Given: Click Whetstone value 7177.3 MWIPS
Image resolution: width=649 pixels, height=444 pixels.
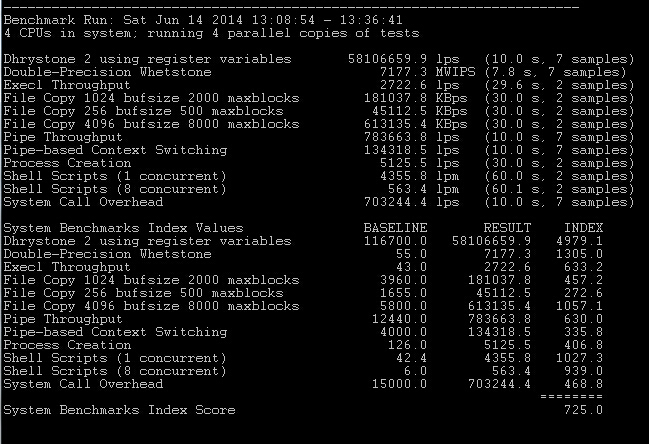Looking at the screenshot, I should pos(428,72).
